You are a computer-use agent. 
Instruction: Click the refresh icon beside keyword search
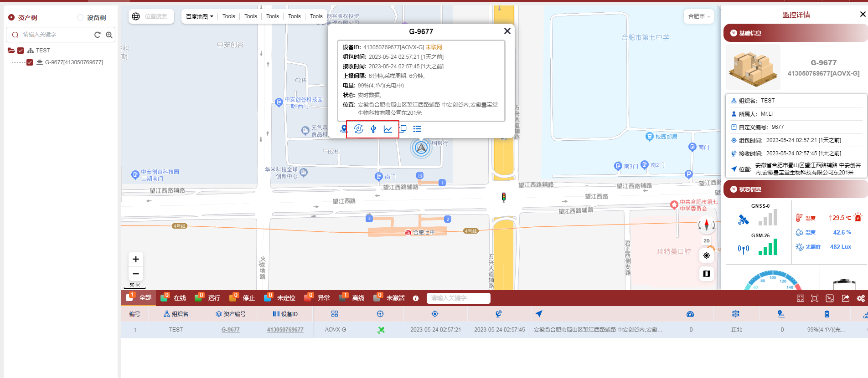(97, 35)
